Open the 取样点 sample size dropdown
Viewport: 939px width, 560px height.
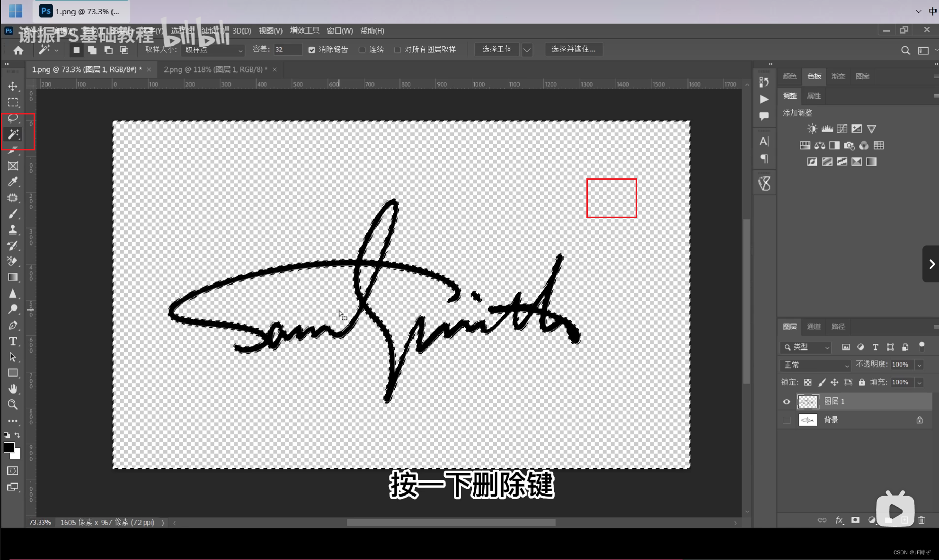tap(213, 50)
